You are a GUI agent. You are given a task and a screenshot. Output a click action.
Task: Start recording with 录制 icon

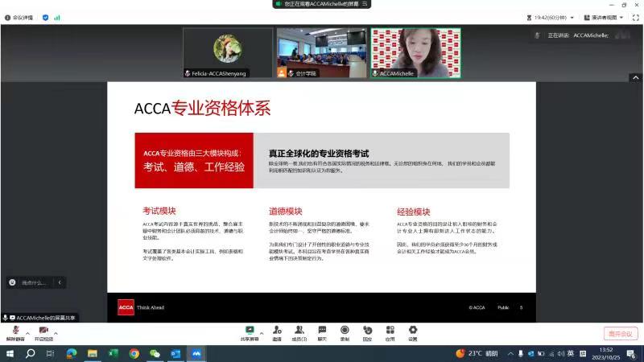[345, 332]
